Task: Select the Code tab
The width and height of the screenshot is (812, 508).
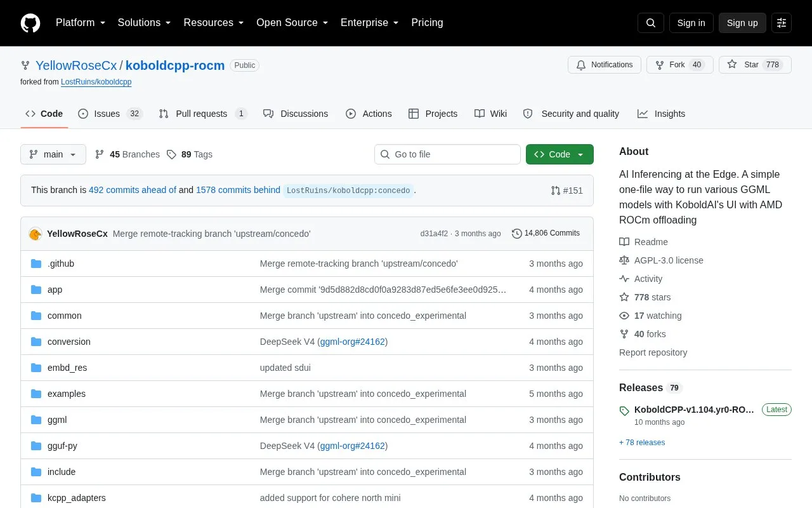Action: click(44, 114)
